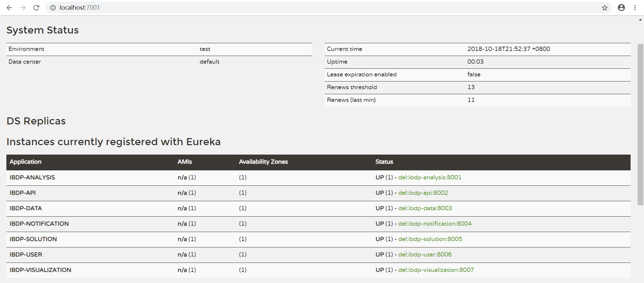Open the del:ibdp-visualization:8007 instance link
The width and height of the screenshot is (644, 283).
click(436, 270)
